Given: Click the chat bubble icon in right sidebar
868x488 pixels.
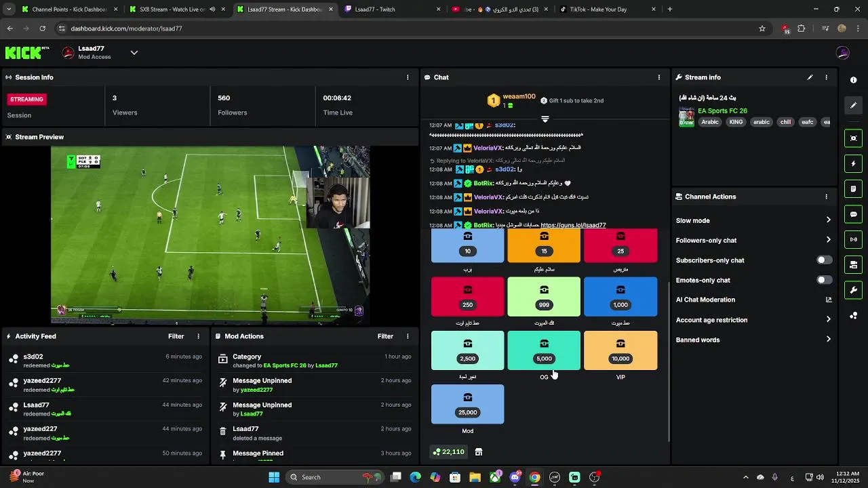Looking at the screenshot, I should (x=853, y=214).
